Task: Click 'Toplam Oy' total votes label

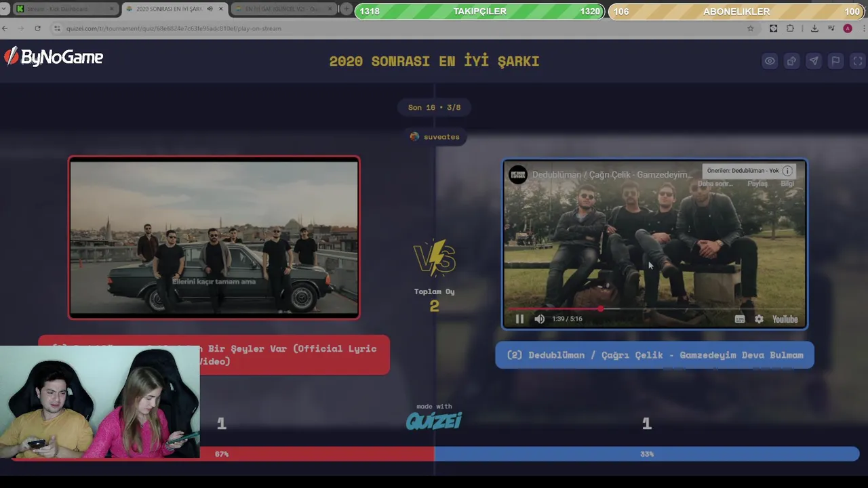Action: [434, 292]
